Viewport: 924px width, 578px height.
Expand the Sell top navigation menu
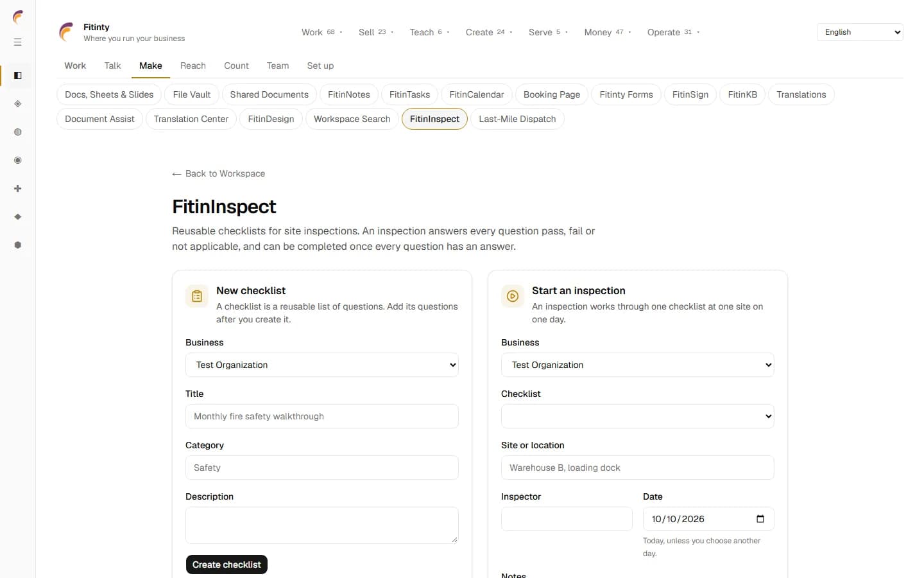pos(376,32)
